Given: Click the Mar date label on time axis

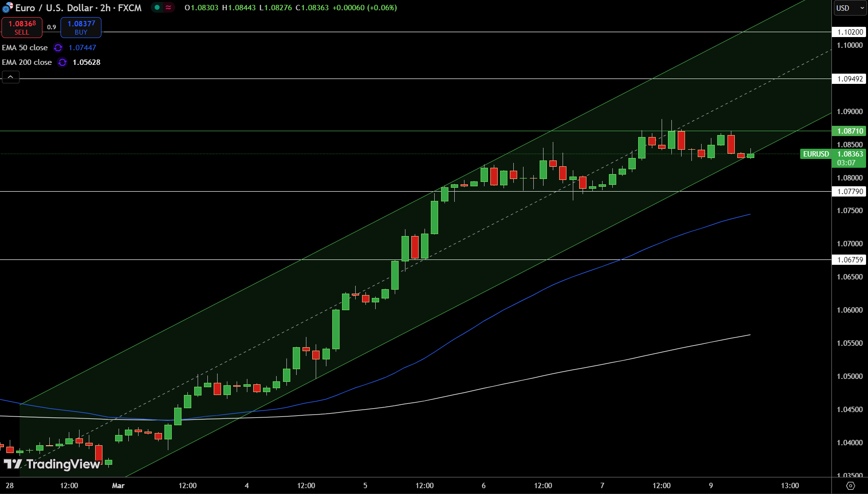Looking at the screenshot, I should pos(118,486).
